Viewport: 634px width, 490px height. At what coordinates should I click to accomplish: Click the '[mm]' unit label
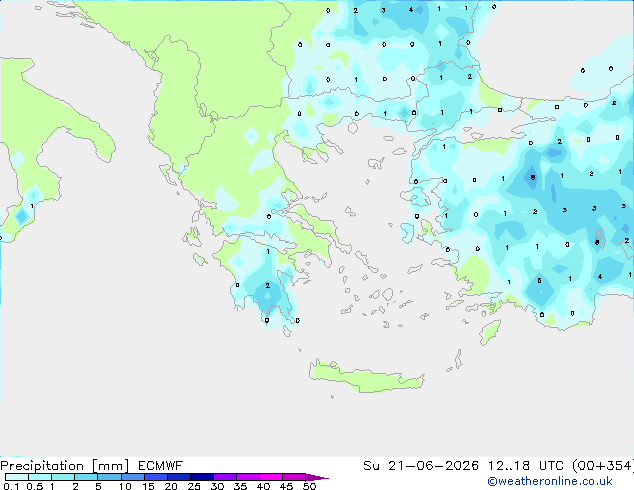110,466
